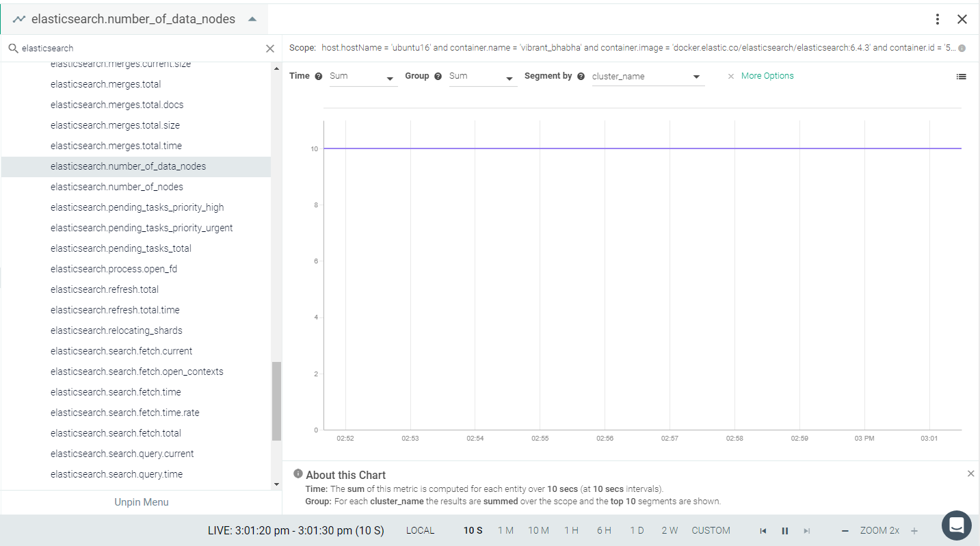This screenshot has width=980, height=546.
Task: Toggle the chart legend list icon
Action: tap(961, 77)
